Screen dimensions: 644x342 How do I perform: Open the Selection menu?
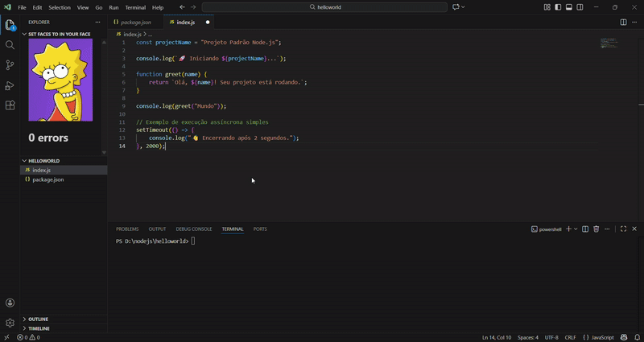[x=60, y=7]
